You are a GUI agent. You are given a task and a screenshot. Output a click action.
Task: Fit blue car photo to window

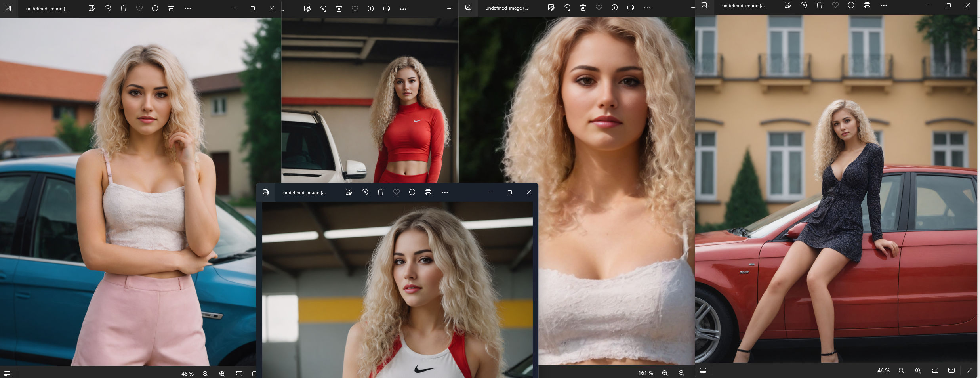(239, 374)
